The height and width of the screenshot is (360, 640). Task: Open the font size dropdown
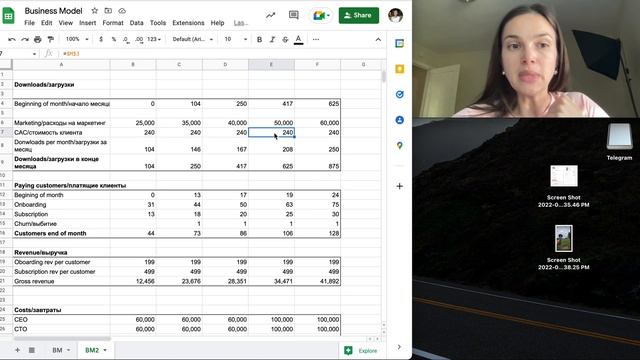[x=236, y=40]
